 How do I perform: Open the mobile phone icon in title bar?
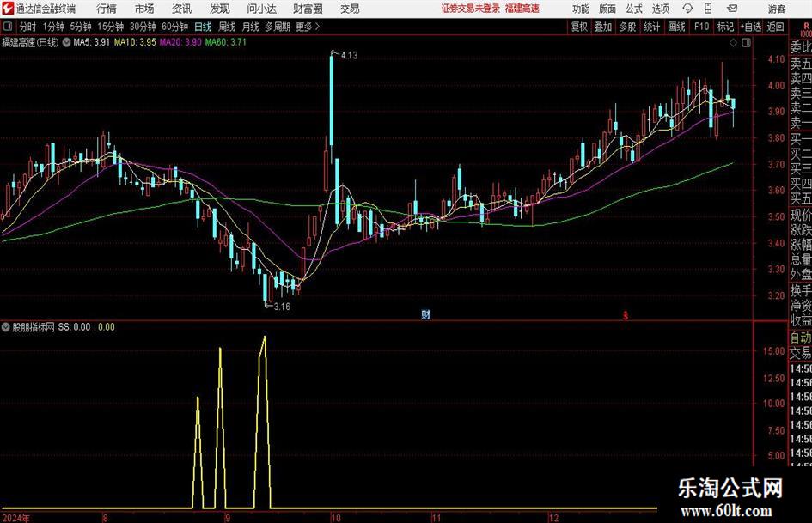[x=708, y=9]
